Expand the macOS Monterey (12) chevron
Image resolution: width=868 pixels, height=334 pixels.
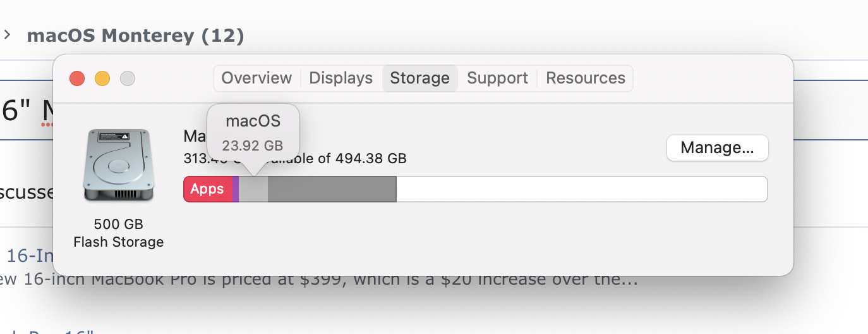click(x=8, y=35)
